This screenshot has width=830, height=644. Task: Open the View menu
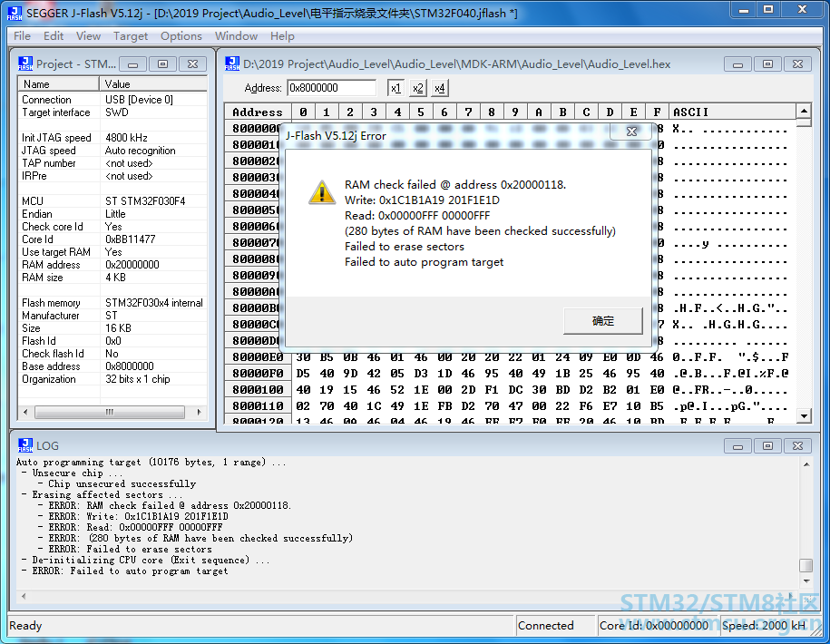tap(88, 36)
